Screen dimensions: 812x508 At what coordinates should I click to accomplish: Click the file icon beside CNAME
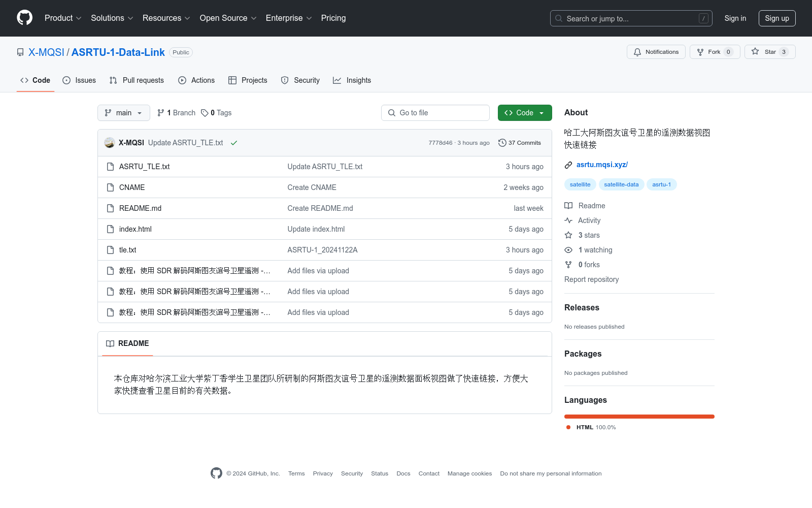(x=110, y=187)
